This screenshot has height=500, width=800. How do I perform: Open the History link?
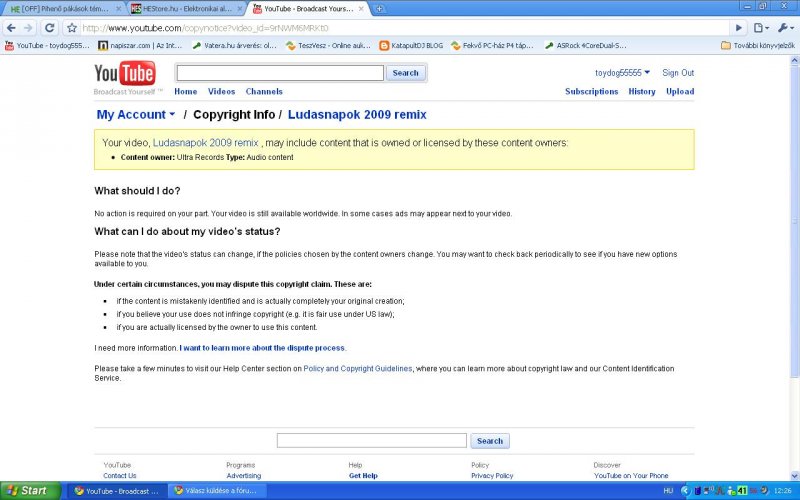[642, 92]
